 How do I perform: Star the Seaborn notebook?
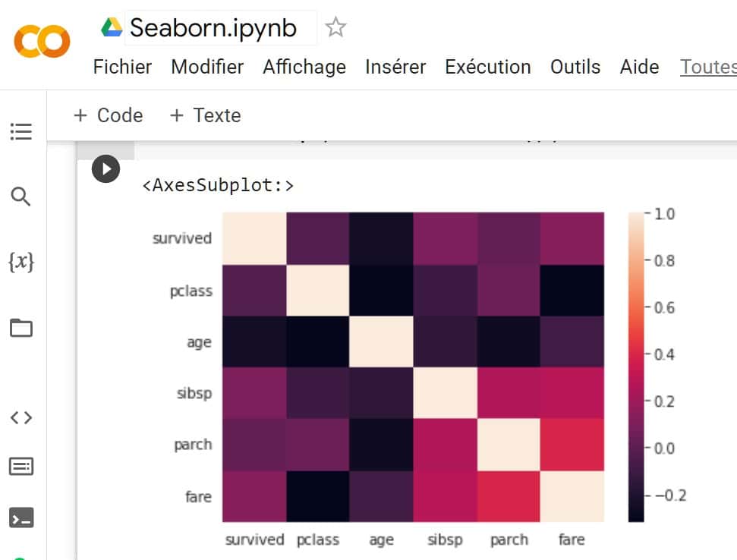click(x=335, y=27)
